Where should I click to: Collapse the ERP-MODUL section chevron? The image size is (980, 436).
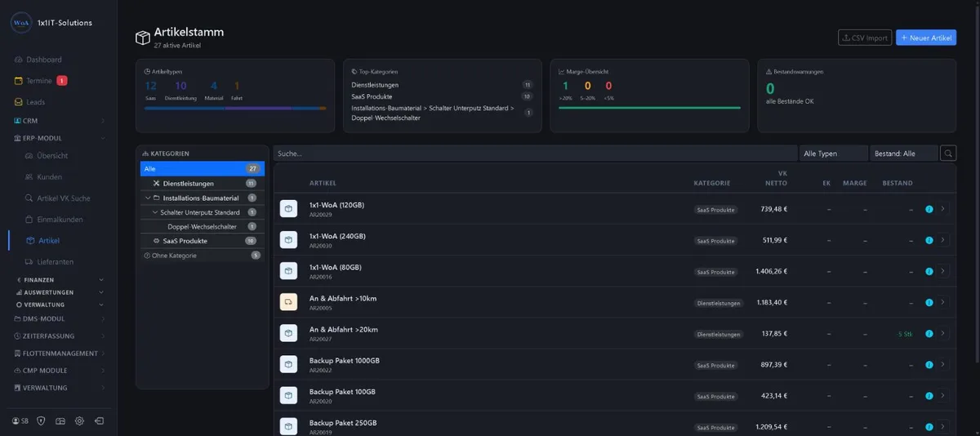tap(102, 138)
